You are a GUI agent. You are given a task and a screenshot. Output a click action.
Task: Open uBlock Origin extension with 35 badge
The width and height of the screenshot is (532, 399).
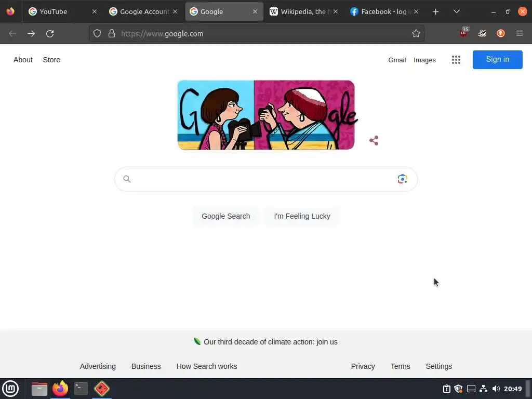click(464, 33)
